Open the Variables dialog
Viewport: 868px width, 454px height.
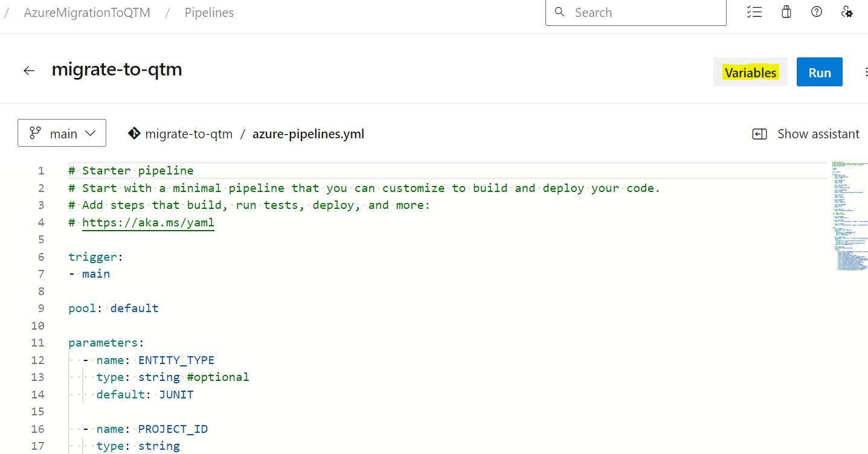(x=750, y=71)
